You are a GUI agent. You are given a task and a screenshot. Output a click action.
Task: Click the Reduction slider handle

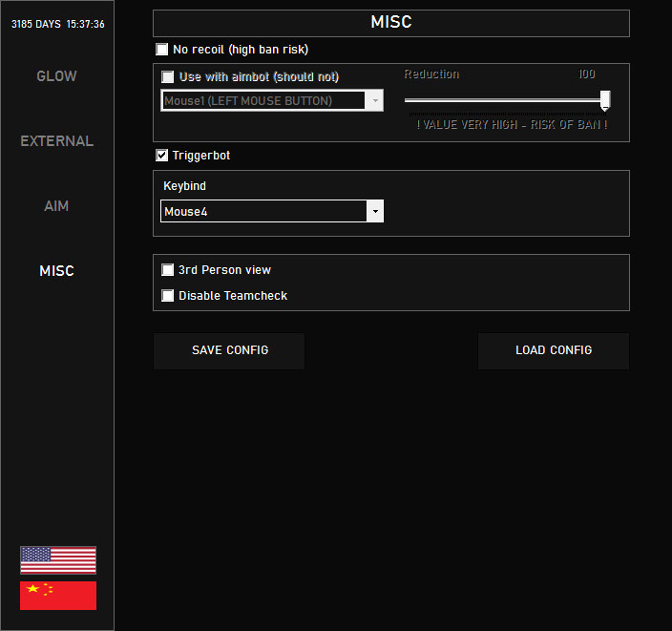[x=605, y=100]
